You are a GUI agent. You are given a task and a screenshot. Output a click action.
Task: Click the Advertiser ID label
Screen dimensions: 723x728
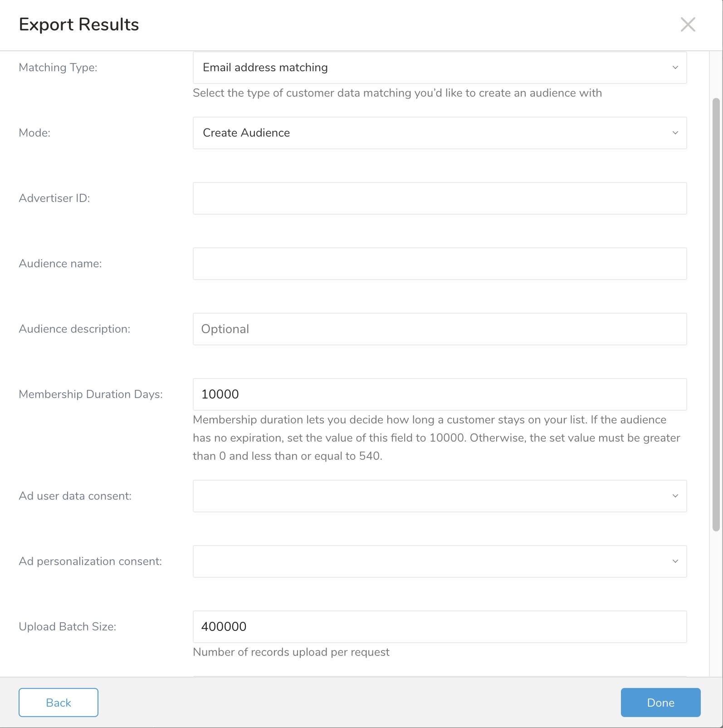point(54,198)
